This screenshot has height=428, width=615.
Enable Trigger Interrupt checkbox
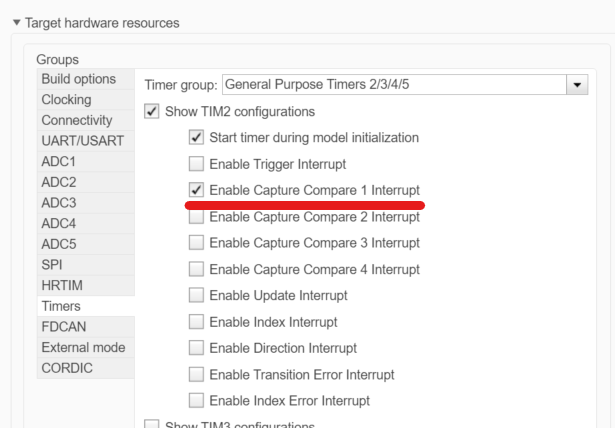point(197,163)
